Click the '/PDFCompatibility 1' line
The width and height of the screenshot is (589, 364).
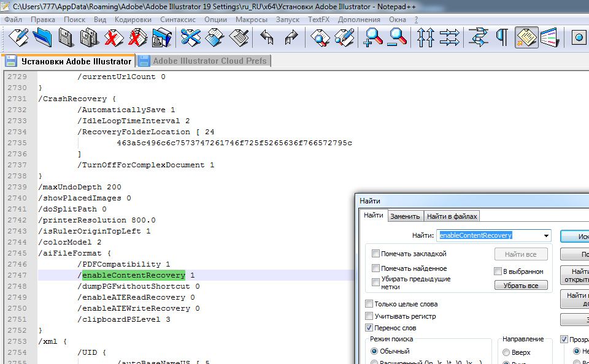tap(124, 264)
